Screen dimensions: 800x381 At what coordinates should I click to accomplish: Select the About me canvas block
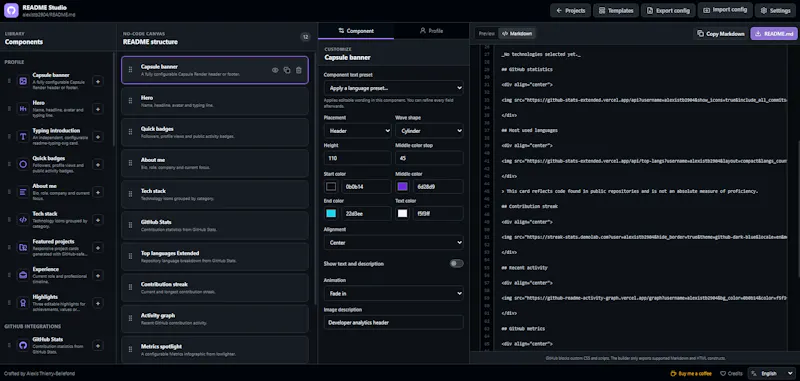pos(215,163)
